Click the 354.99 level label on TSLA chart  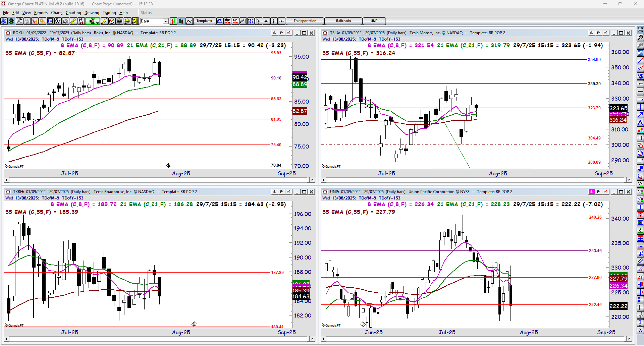point(594,60)
